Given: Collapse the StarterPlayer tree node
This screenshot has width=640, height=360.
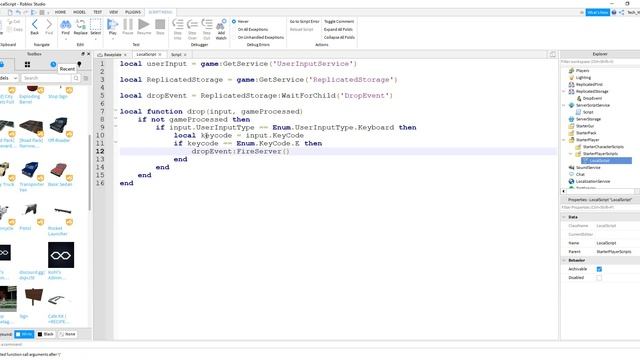Looking at the screenshot, I should tap(564, 140).
